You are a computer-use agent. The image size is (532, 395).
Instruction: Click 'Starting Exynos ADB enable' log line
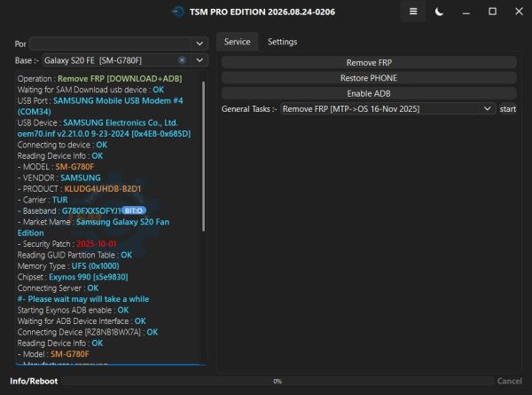[x=73, y=310]
